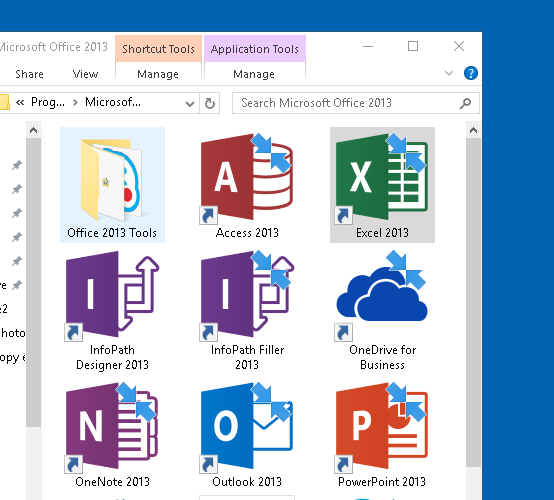Select the OneDrive for Business icon
This screenshot has width=554, height=500.
(x=382, y=296)
